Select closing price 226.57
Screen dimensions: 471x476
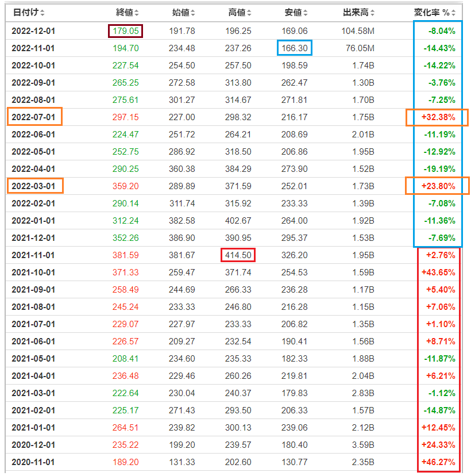point(126,341)
